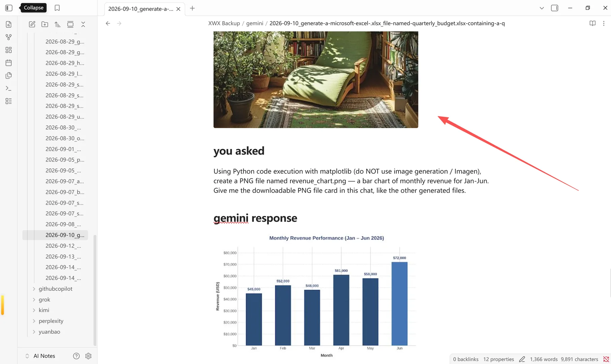Open XWX Backup breadcrumb
The image size is (611, 364).
pyautogui.click(x=224, y=23)
